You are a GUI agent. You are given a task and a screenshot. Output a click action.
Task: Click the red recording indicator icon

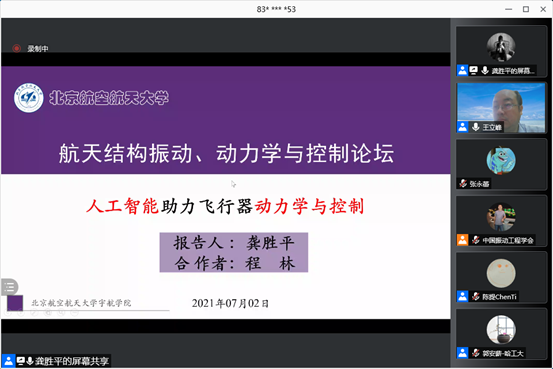pyautogui.click(x=16, y=48)
